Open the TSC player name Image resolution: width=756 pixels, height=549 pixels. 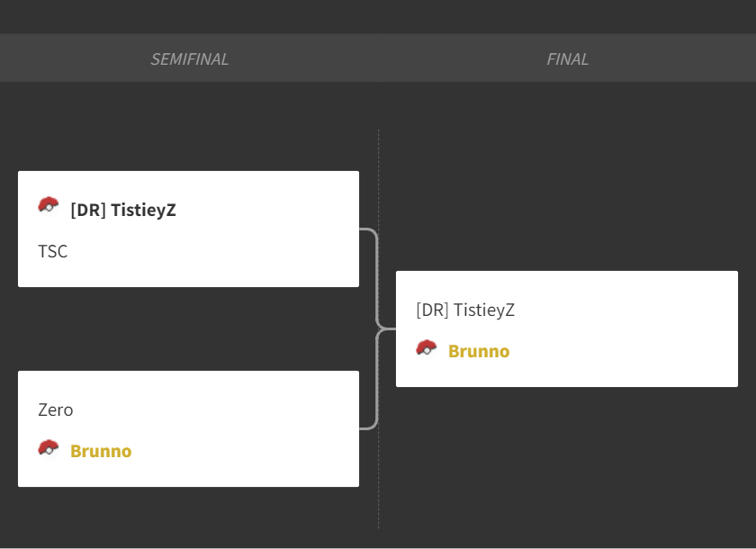coord(53,252)
